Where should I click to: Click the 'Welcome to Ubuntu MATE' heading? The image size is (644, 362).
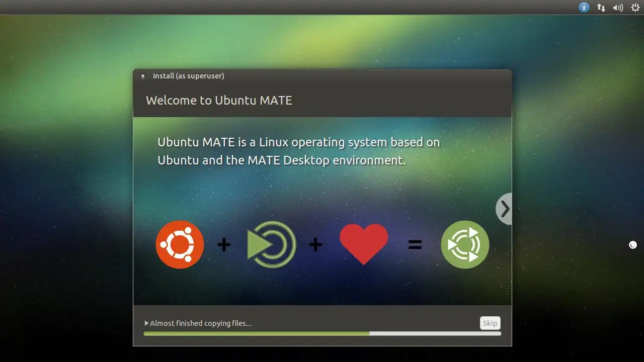tap(219, 100)
